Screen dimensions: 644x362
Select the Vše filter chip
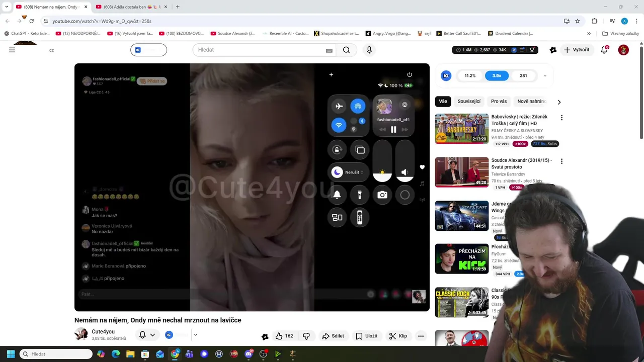pos(443,102)
